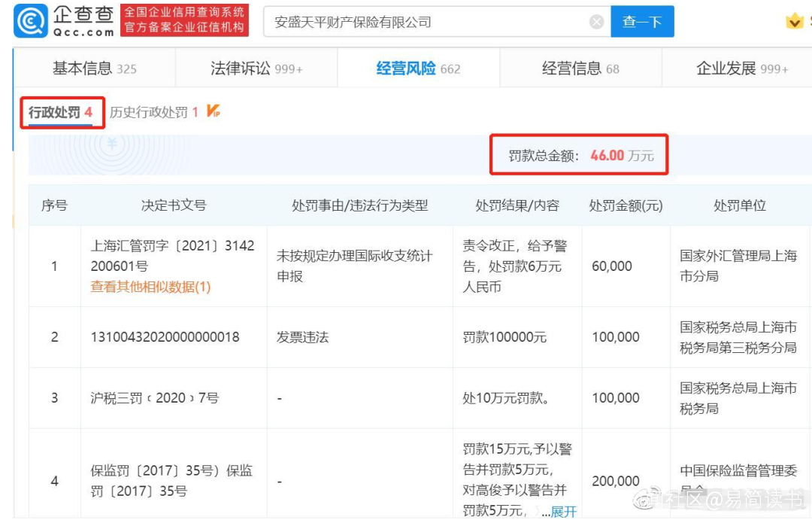Open the 企业发展 tab
Image resolution: width=812 pixels, height=520 pixels.
(742, 68)
